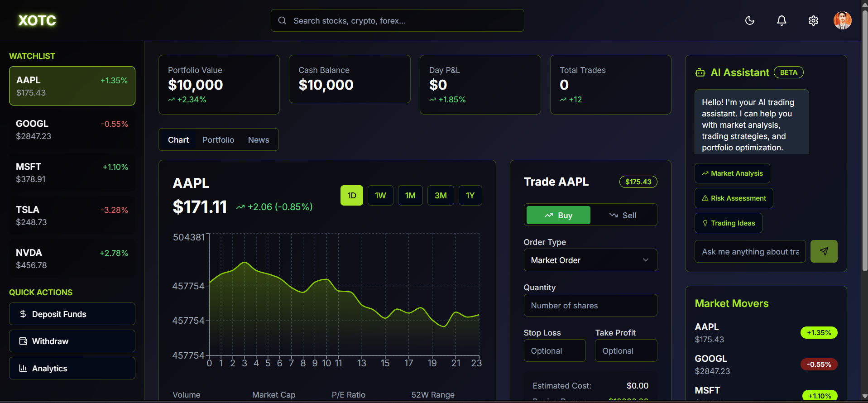The height and width of the screenshot is (403, 868).
Task: Open user profile avatar
Action: pos(843,20)
